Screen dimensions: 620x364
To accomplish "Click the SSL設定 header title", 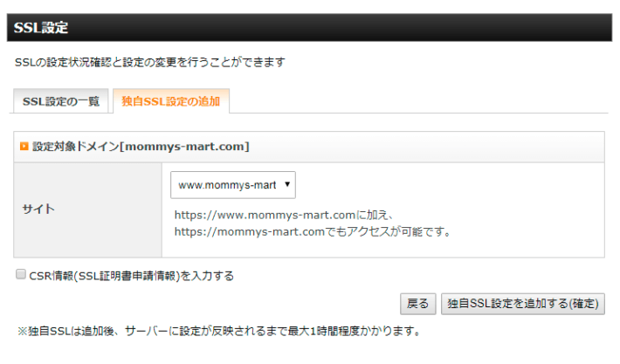I will 41,27.
